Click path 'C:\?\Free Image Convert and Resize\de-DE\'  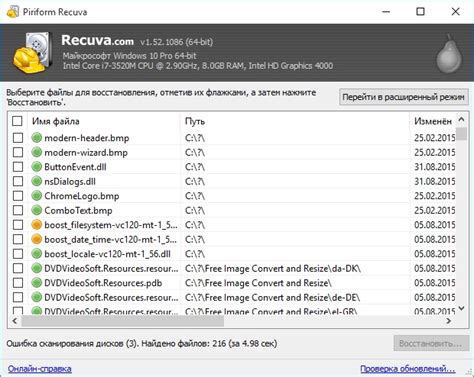click(273, 298)
